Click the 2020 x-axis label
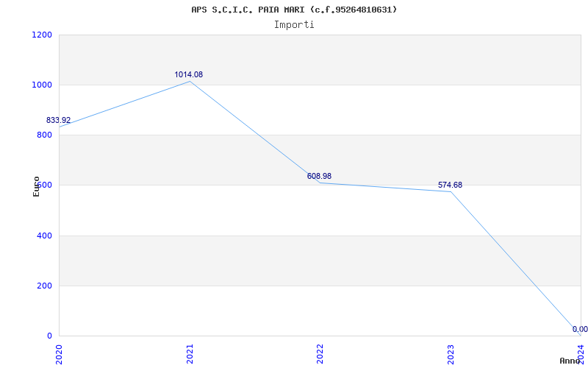 point(59,352)
